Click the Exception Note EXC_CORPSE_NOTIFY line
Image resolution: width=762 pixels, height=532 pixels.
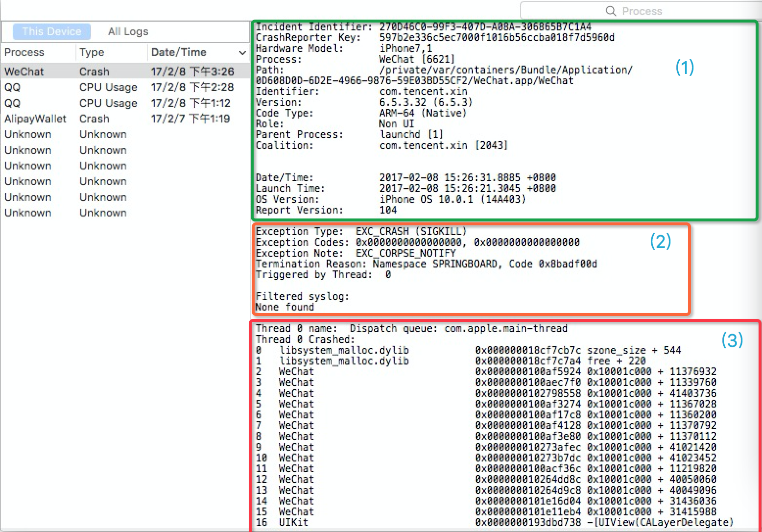pos(356,253)
